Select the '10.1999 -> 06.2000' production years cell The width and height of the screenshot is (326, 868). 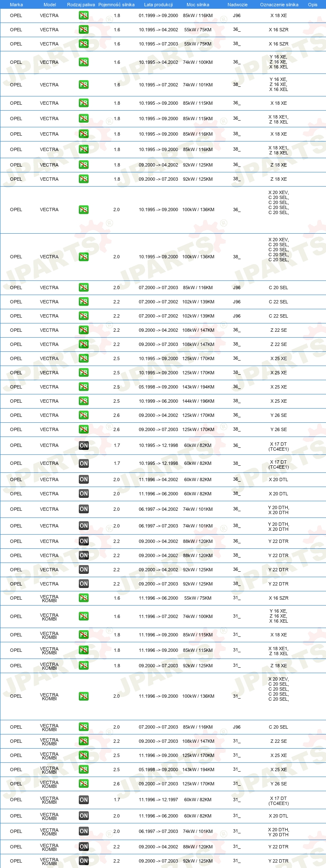(x=158, y=401)
